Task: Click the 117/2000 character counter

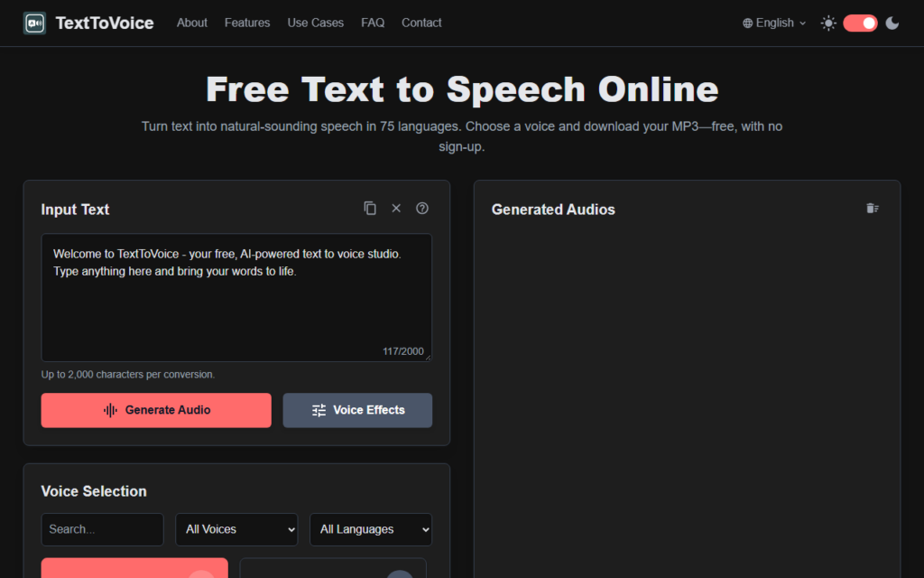Action: 403,351
